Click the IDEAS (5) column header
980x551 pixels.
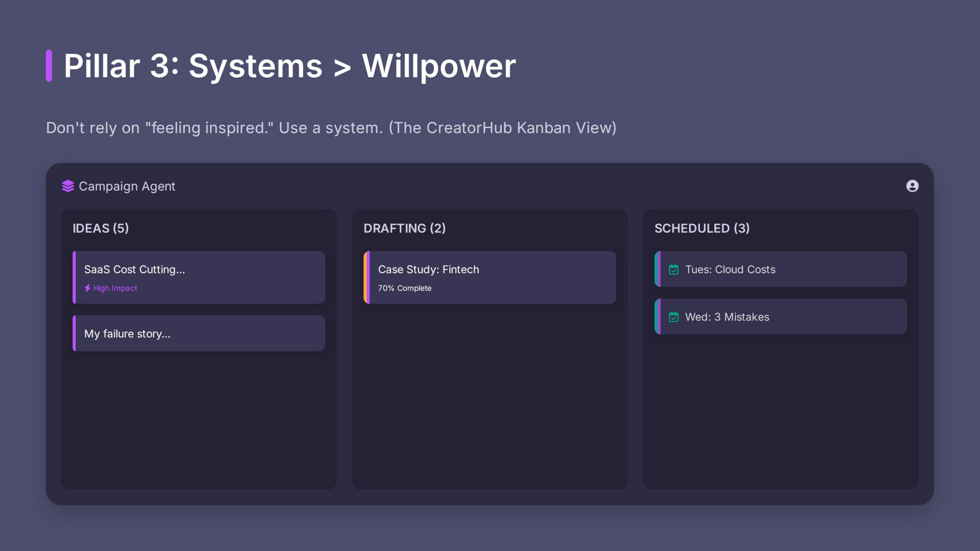click(x=101, y=228)
